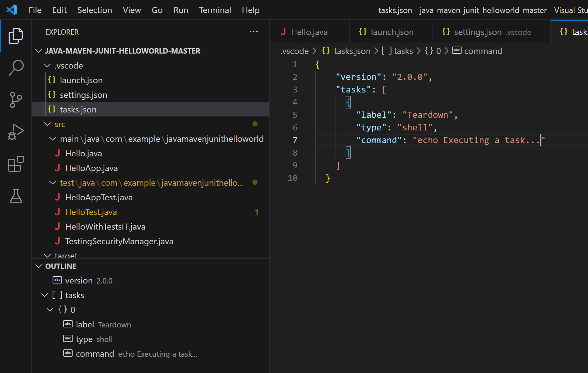This screenshot has width=588, height=373.
Task: Select HelloTest.java in the Explorer
Action: (91, 212)
